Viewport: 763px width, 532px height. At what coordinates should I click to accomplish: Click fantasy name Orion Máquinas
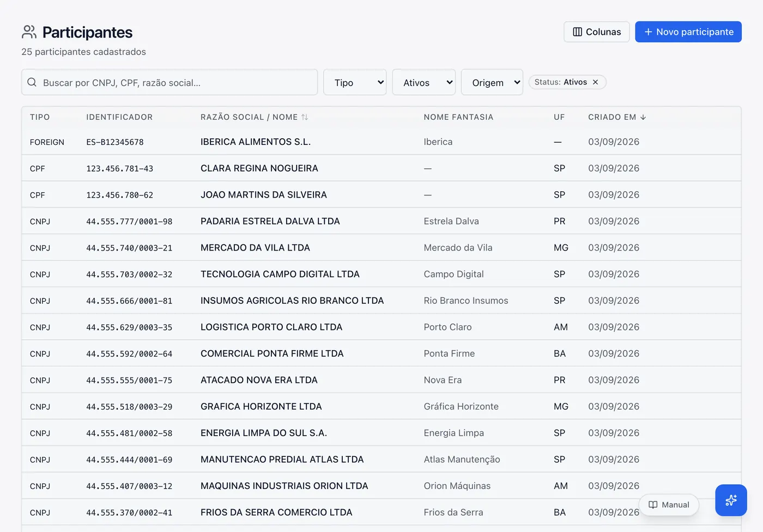pos(457,486)
